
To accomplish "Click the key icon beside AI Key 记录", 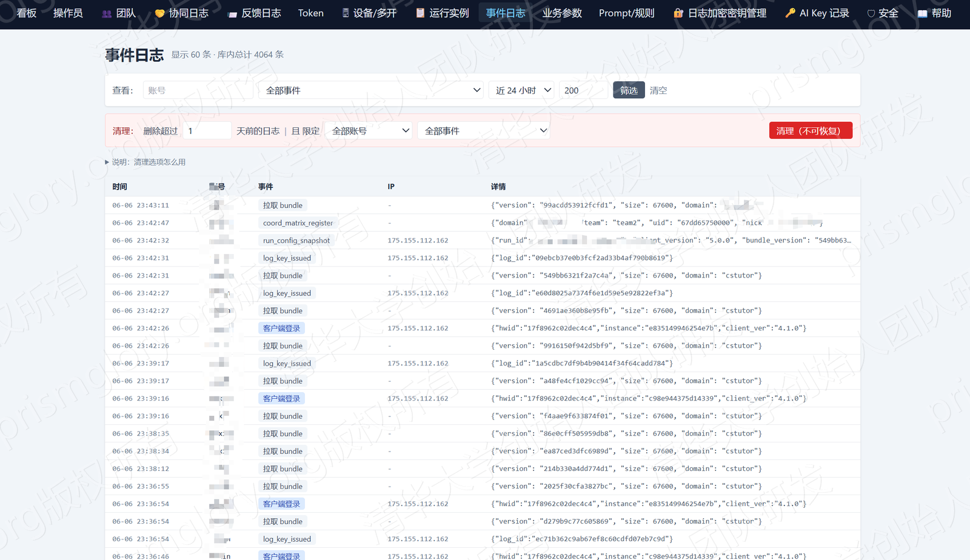I will click(x=790, y=13).
